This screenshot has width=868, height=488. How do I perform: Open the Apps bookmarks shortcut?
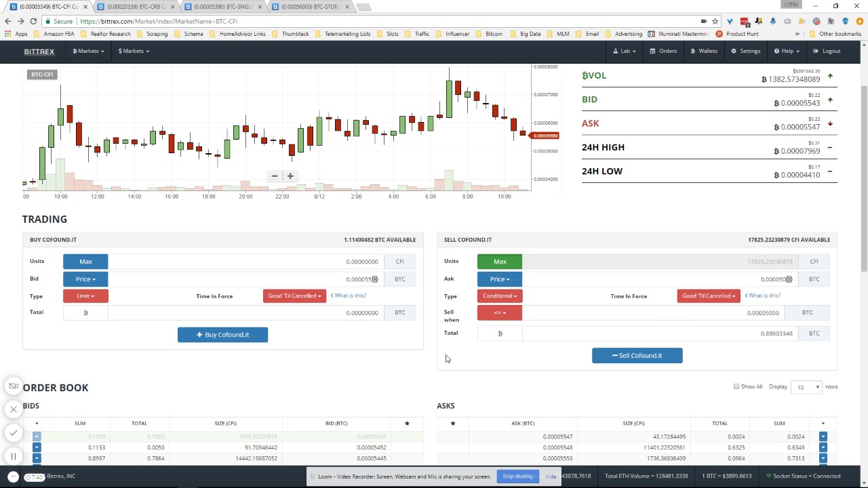click(16, 34)
